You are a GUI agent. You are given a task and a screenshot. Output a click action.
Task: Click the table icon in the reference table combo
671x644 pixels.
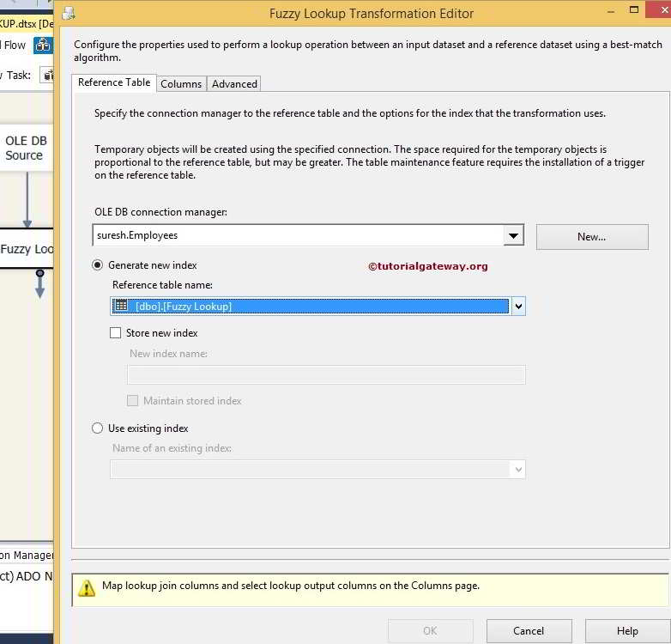(122, 306)
